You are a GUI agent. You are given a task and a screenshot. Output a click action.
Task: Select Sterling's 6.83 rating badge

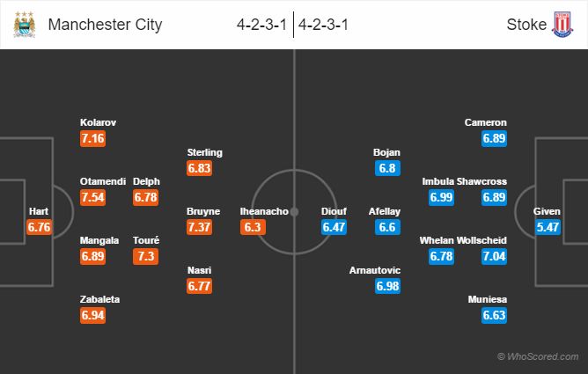click(200, 168)
